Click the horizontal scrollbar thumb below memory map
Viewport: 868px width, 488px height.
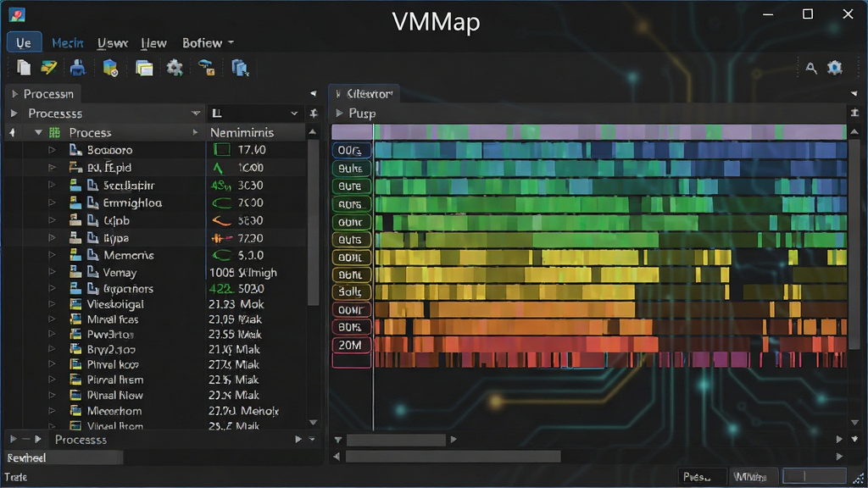pyautogui.click(x=396, y=440)
